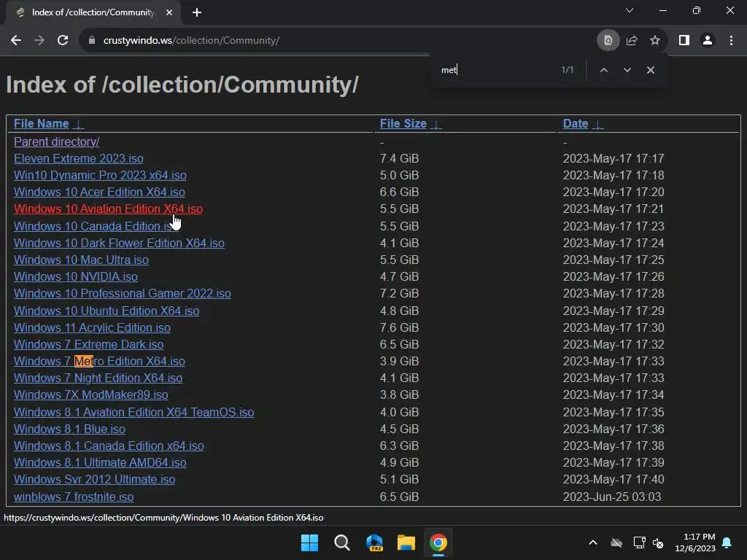
Task: Sort by Date column header
Action: pyautogui.click(x=576, y=124)
